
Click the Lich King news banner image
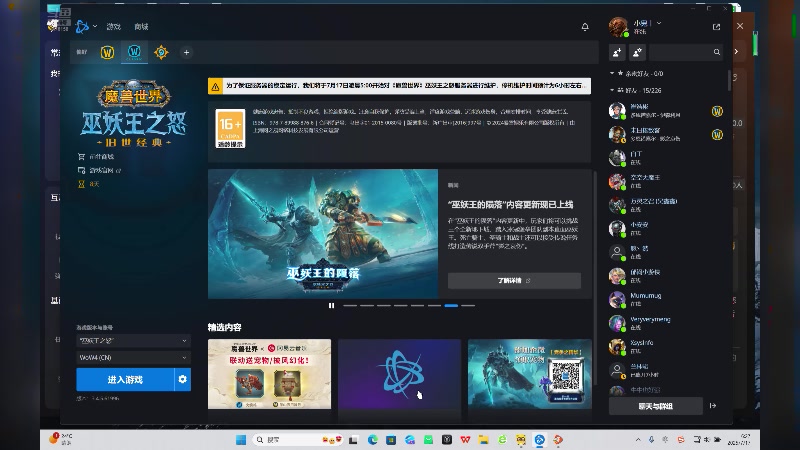323,234
